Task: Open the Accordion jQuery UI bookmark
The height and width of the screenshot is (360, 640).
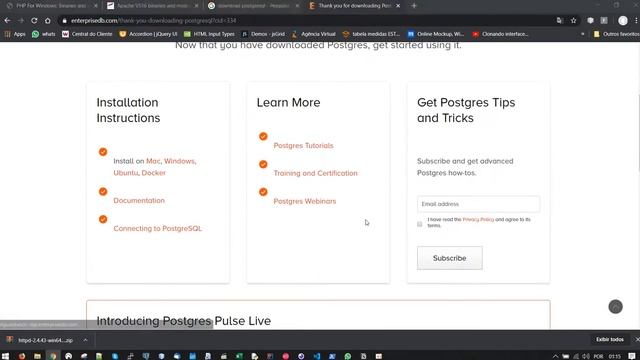Action: click(148, 34)
